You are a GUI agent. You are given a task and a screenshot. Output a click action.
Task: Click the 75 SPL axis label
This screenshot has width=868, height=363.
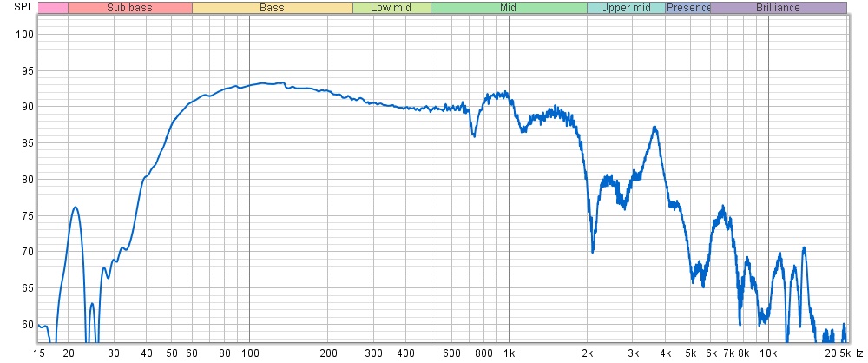click(29, 216)
